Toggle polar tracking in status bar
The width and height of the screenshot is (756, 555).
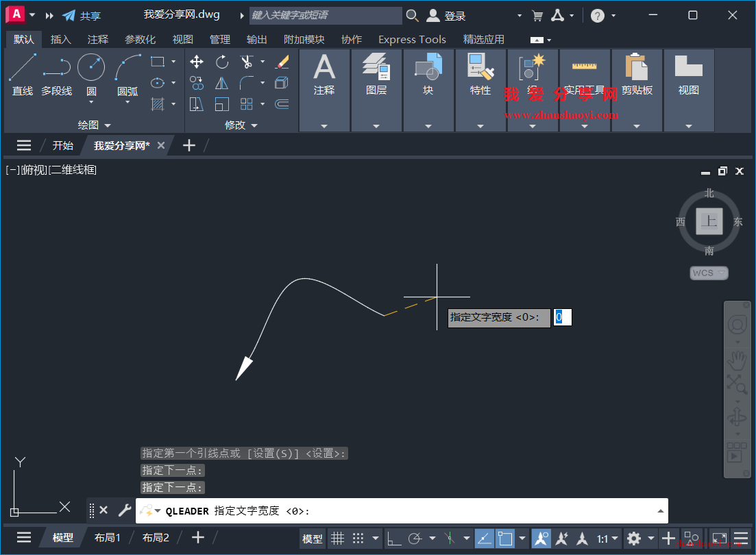point(415,538)
